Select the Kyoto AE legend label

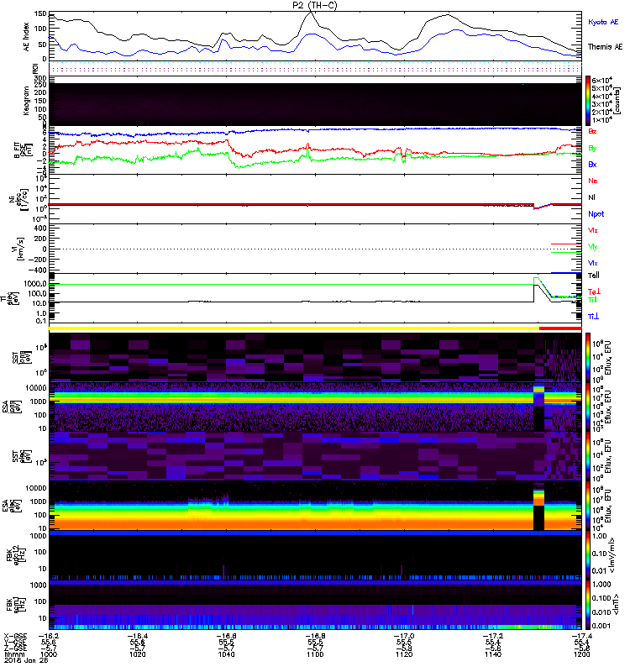pyautogui.click(x=603, y=23)
